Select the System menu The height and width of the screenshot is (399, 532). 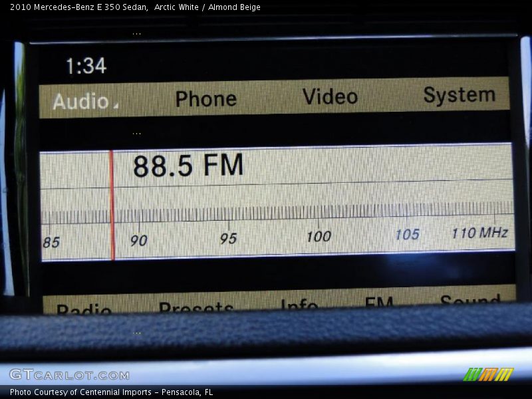point(460,95)
